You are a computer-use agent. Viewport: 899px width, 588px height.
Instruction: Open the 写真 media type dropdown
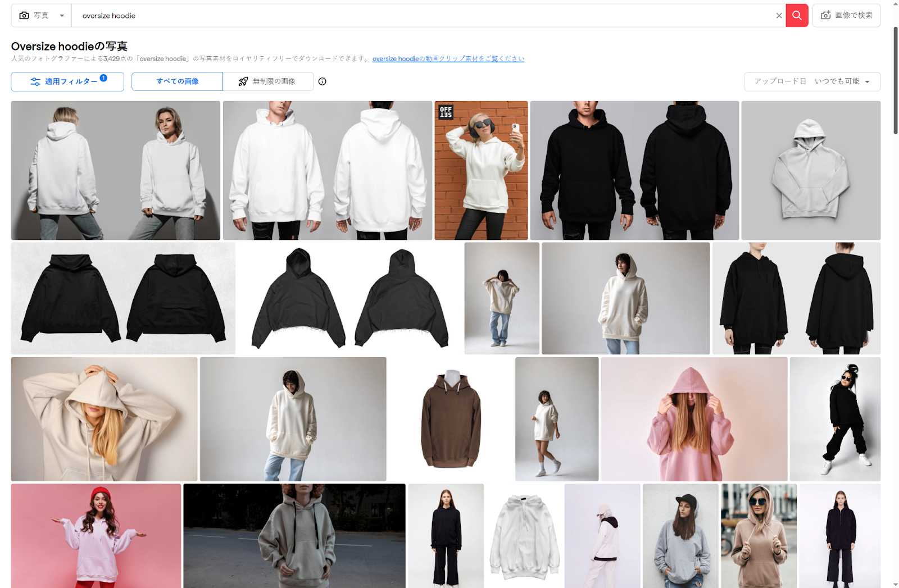tap(42, 16)
